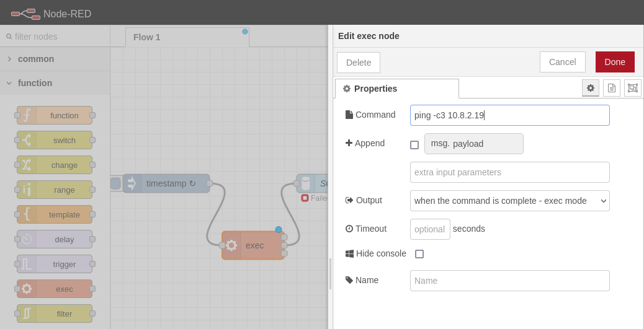Toggle the Hide console checkbox

[419, 254]
